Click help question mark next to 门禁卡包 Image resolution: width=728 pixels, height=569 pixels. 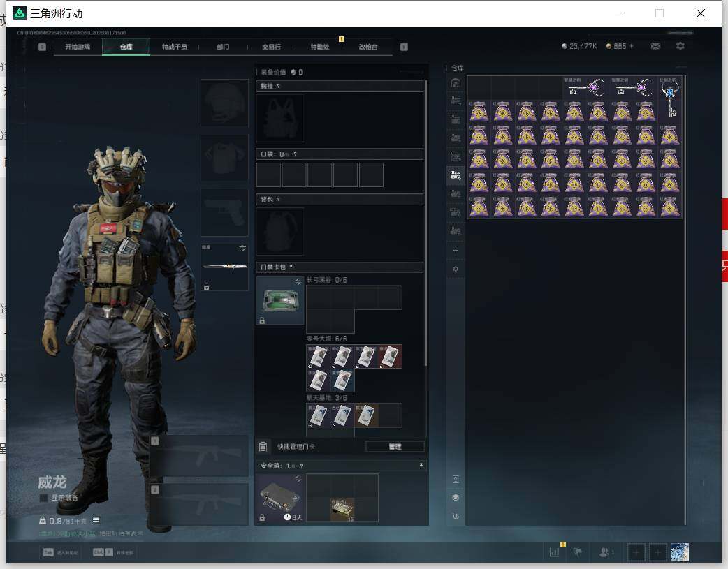pos(291,267)
